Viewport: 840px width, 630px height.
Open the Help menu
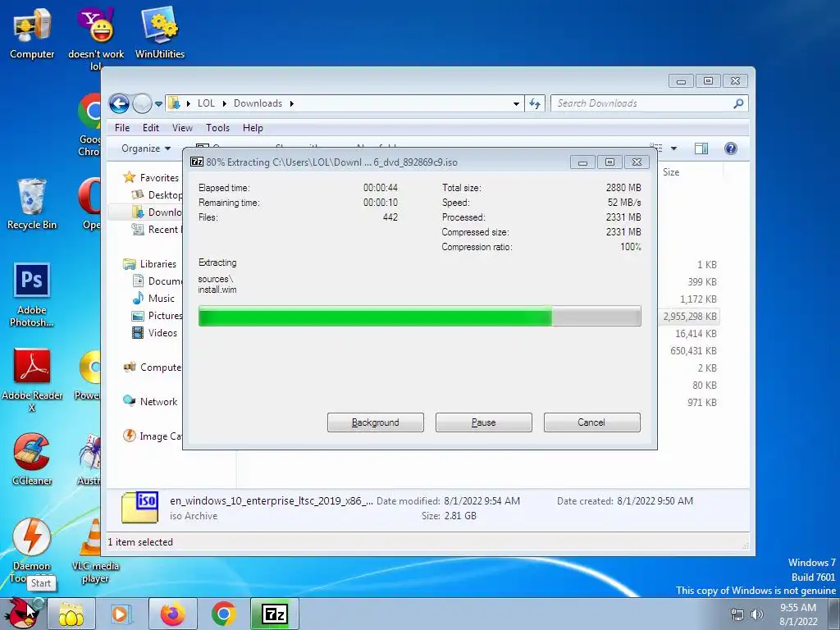tap(253, 128)
